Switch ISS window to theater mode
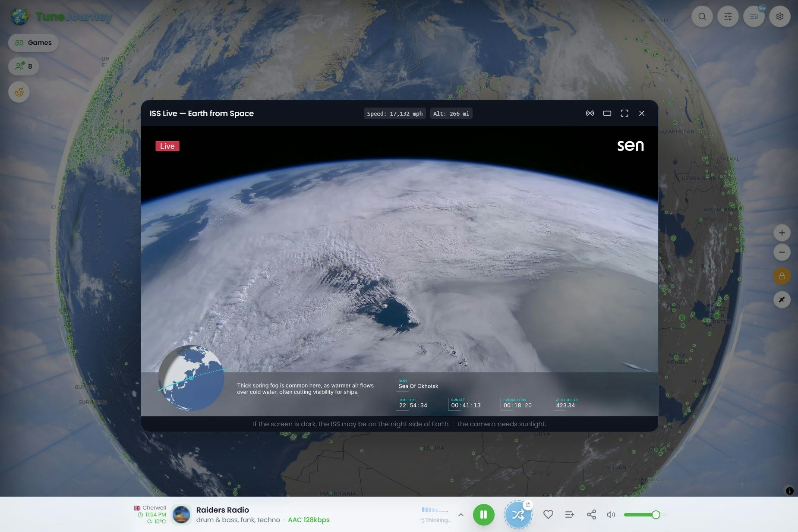The width and height of the screenshot is (798, 532). [x=607, y=113]
